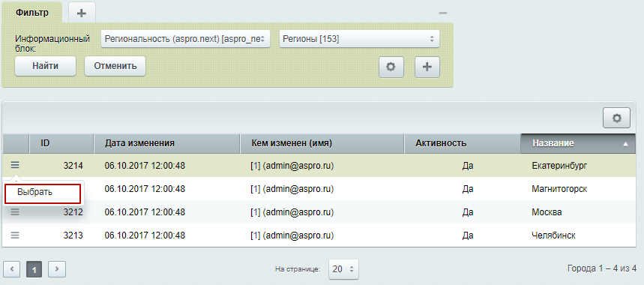The image size is (644, 285).
Task: Click ID 3213 cell
Action: click(x=73, y=235)
